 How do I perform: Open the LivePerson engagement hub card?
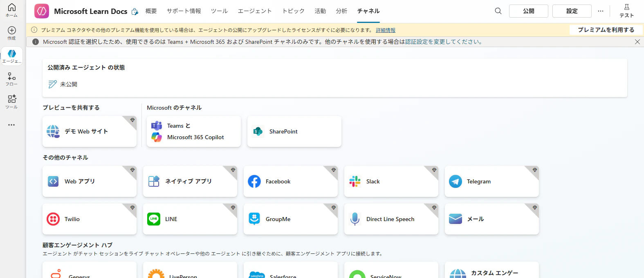(190, 270)
